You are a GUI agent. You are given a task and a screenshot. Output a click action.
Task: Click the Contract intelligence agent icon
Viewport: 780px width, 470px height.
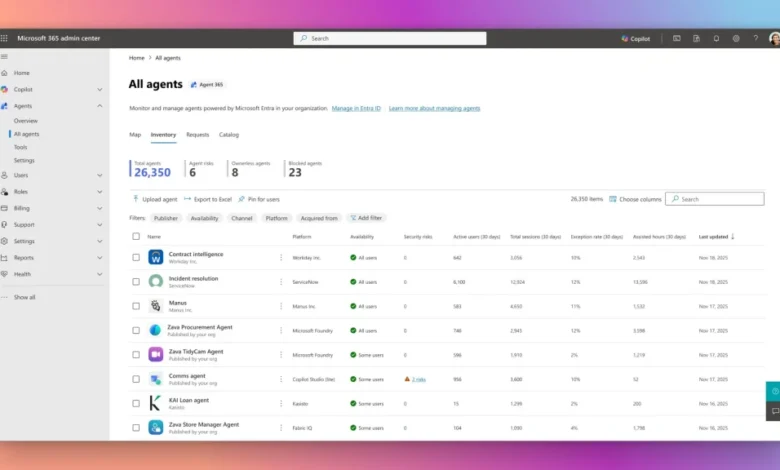tap(156, 257)
